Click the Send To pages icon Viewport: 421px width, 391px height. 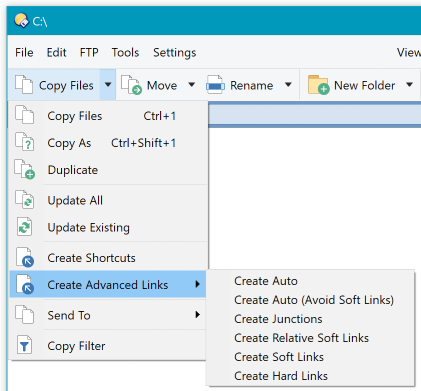click(x=25, y=315)
